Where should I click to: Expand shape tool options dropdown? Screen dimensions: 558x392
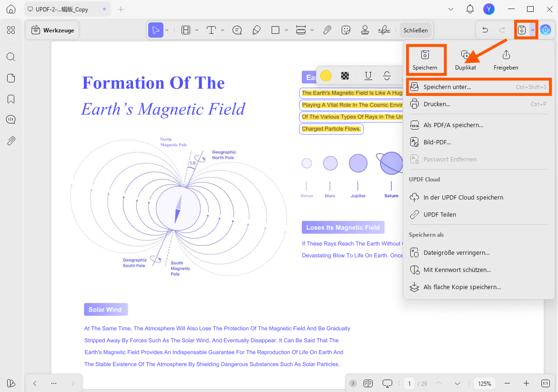(x=286, y=30)
